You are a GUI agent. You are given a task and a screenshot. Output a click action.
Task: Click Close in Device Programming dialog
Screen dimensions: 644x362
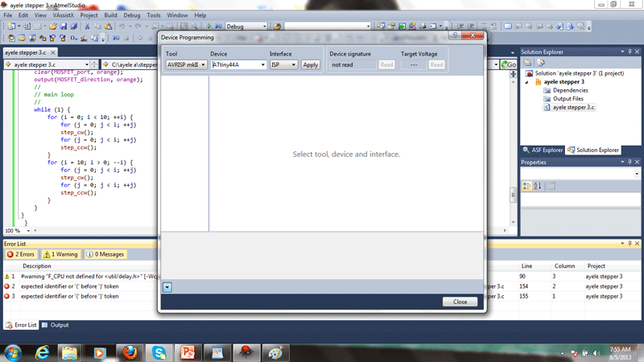tap(460, 302)
